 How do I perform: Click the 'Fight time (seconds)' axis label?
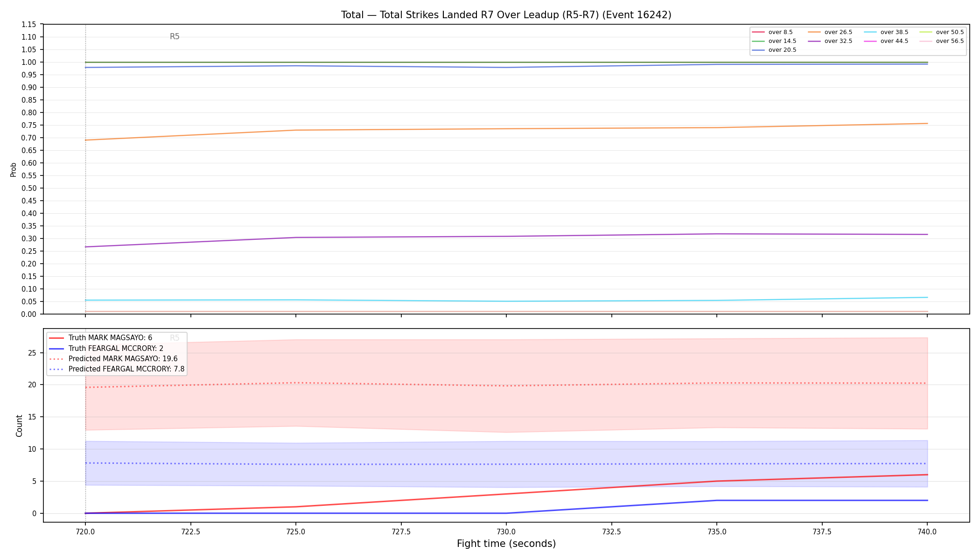click(x=506, y=544)
